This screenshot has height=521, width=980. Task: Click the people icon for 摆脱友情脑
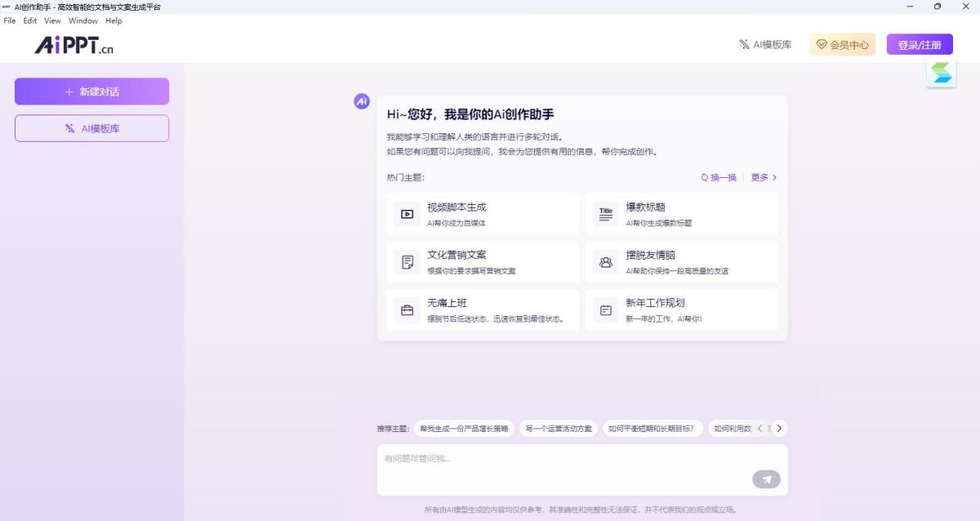[x=605, y=262]
